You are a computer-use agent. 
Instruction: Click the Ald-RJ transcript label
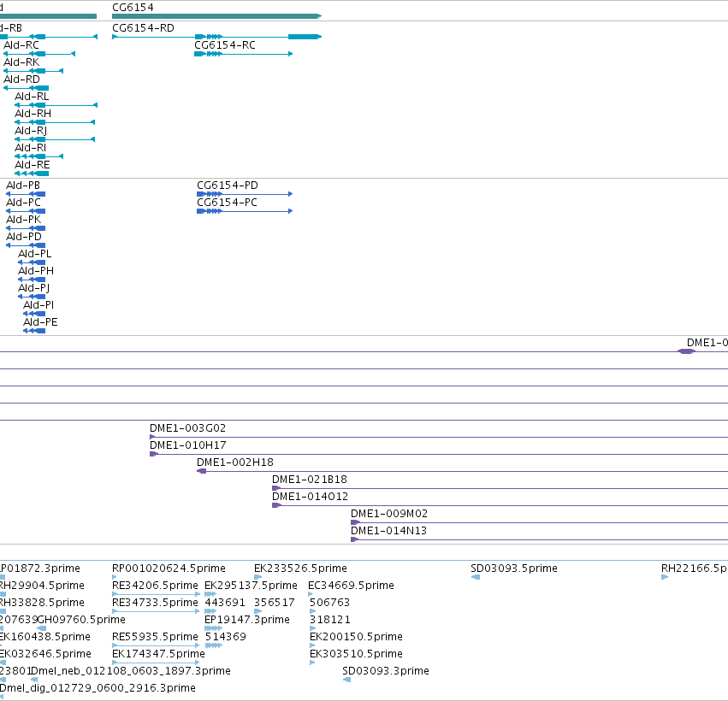(31, 131)
